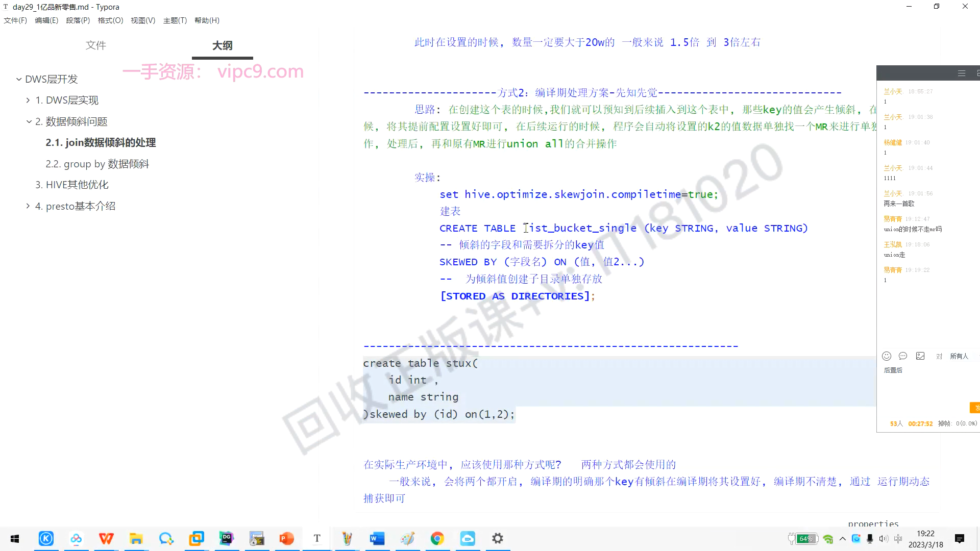Expand the 4. presto基本介绍 outline item
Screen dimensions: 980x551
pyautogui.click(x=28, y=206)
